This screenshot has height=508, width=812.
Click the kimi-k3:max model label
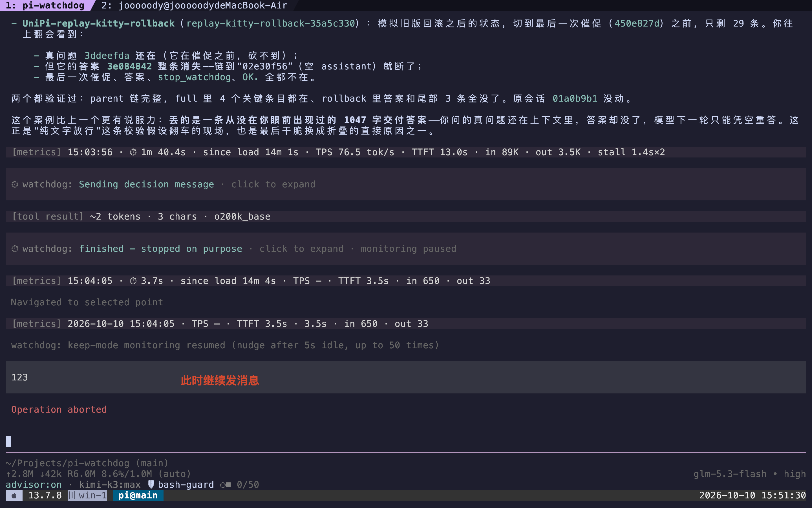110,485
